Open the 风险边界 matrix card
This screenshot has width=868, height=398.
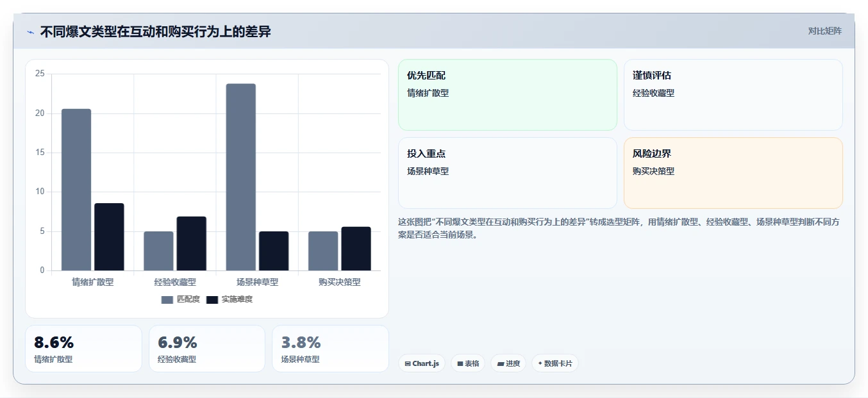[733, 173]
